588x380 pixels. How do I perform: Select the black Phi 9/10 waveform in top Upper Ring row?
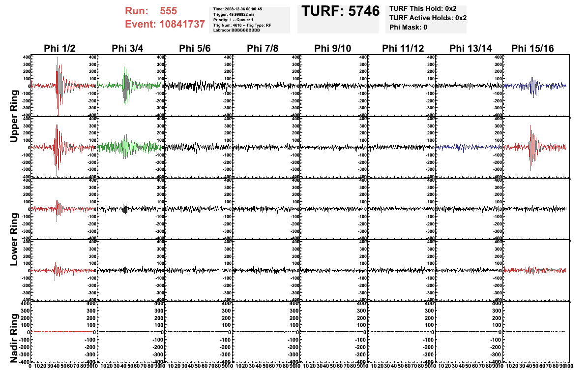(x=333, y=86)
